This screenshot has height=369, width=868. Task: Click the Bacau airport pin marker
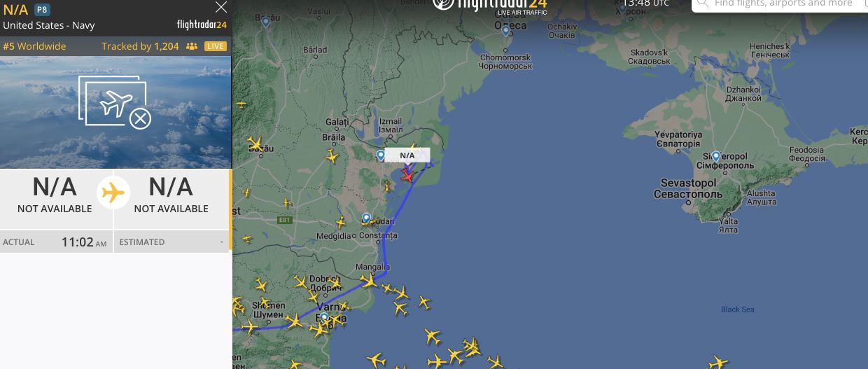pyautogui.click(x=266, y=22)
